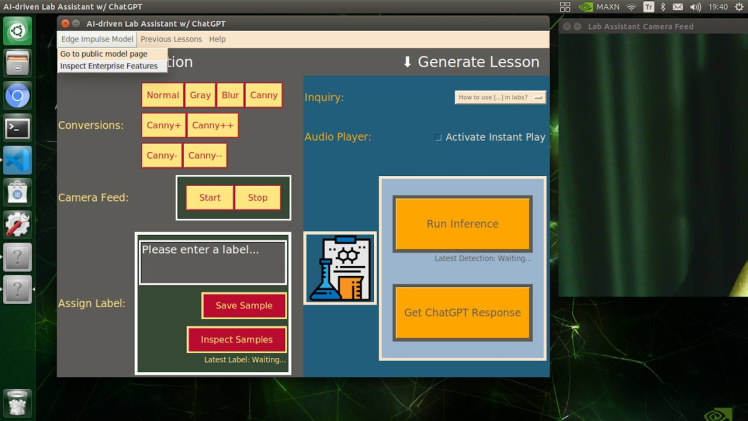Viewport: 748px width, 421px height.
Task: Select Go to public model page
Action: click(104, 54)
